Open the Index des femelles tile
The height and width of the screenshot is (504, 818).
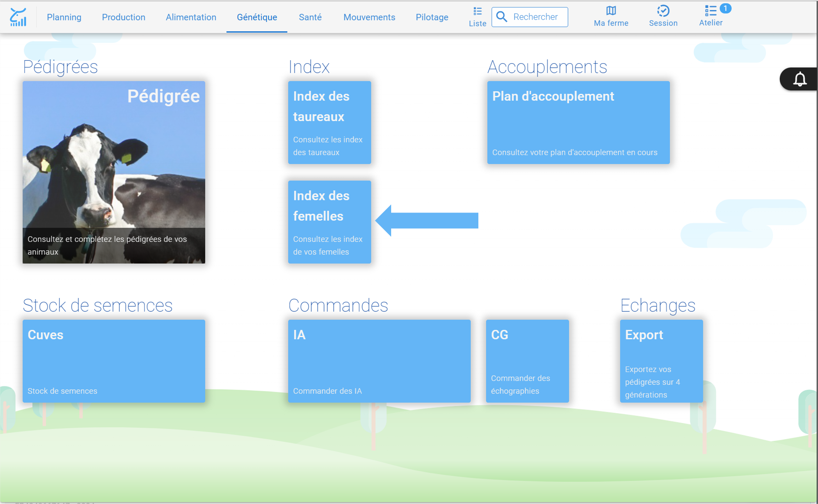[x=329, y=222]
